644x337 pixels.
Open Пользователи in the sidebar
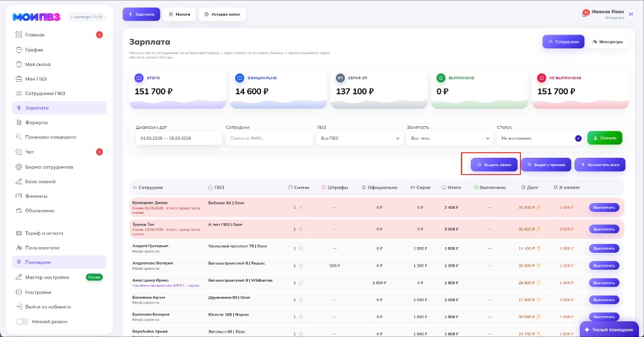tap(59, 248)
